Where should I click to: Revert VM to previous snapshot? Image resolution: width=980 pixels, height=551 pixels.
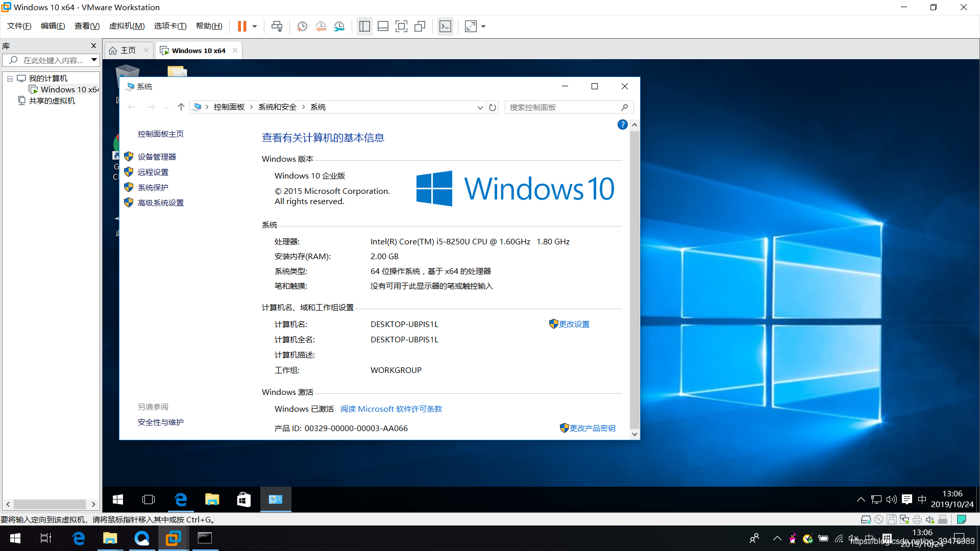(321, 27)
